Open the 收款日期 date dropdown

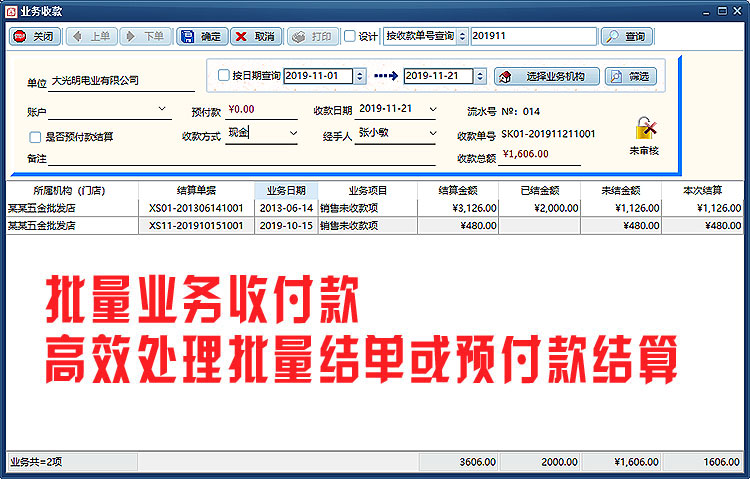[432, 109]
